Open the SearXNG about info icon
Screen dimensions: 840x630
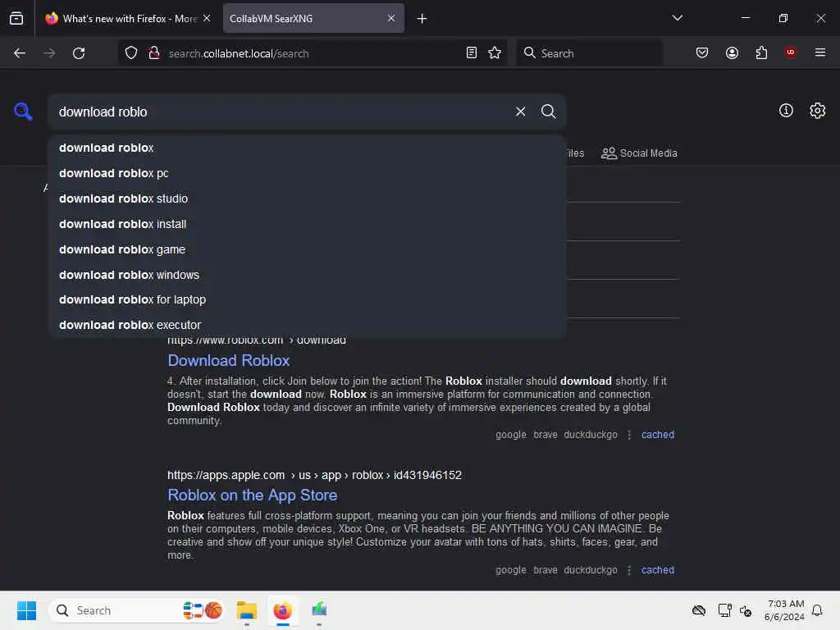click(786, 111)
